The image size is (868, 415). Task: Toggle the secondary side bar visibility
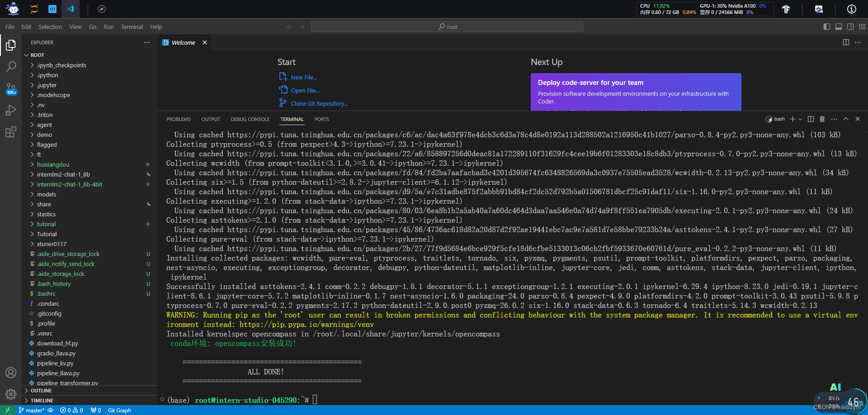click(x=850, y=27)
